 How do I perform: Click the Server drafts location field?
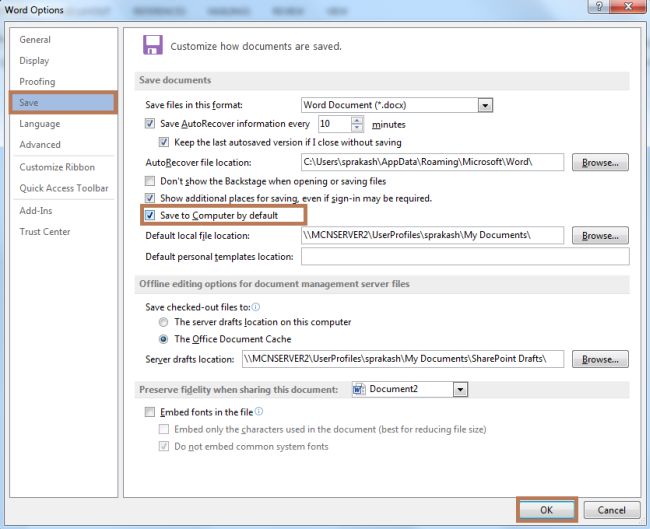pyautogui.click(x=403, y=359)
